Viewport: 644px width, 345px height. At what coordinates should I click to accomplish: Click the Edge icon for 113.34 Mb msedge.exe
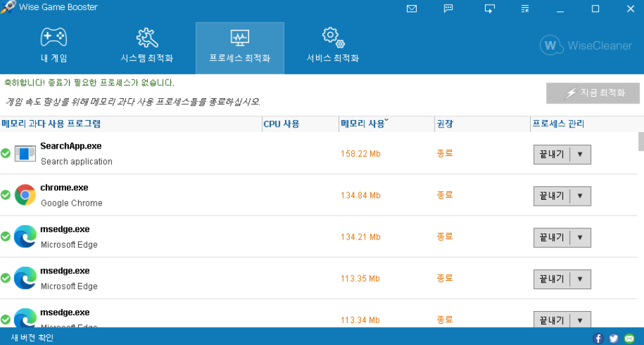25,318
